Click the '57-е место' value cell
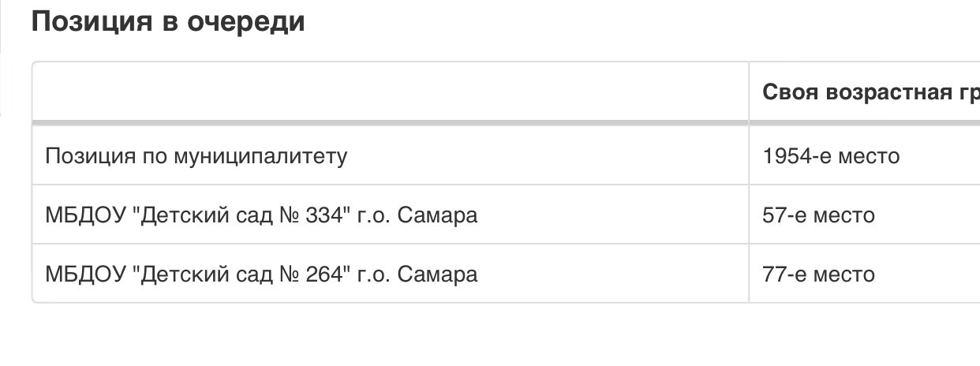The height and width of the screenshot is (366, 980). 864,215
